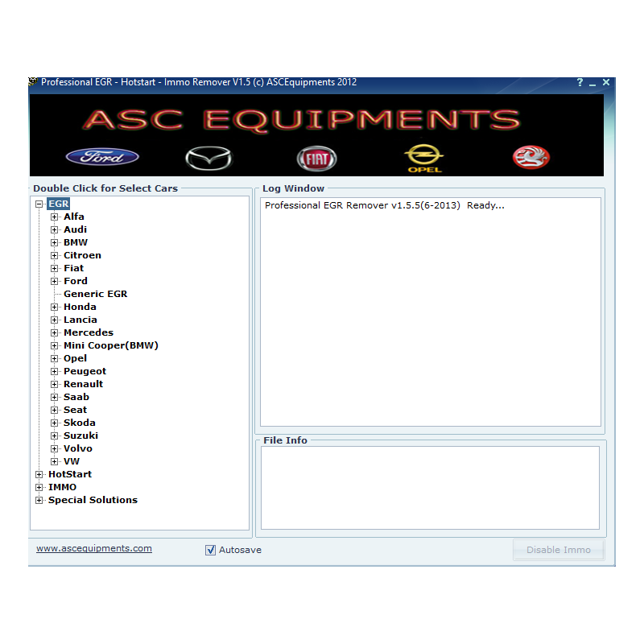Select the EGR root label
Image resolution: width=644 pixels, height=644 pixels.
[x=58, y=204]
